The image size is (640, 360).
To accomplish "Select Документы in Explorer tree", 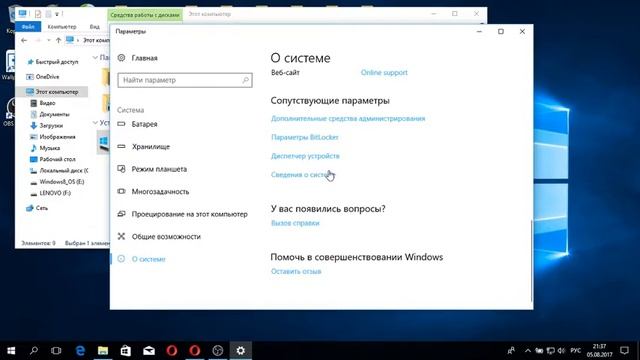I will point(54,114).
